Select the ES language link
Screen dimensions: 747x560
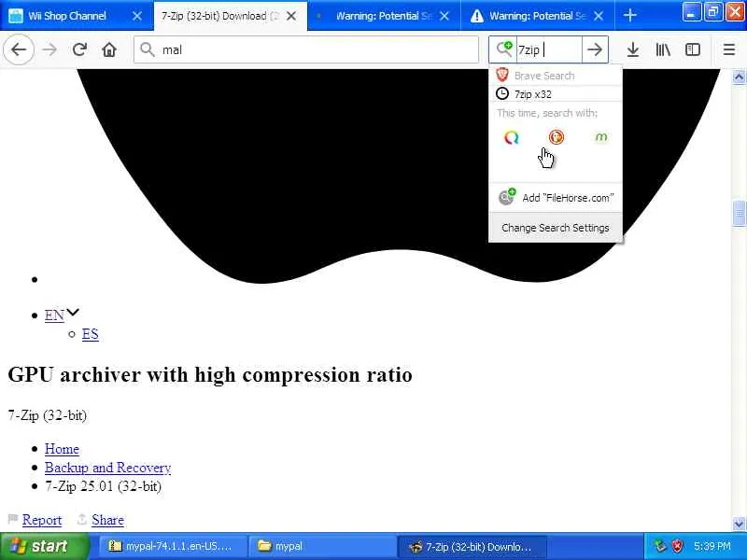pyautogui.click(x=90, y=334)
